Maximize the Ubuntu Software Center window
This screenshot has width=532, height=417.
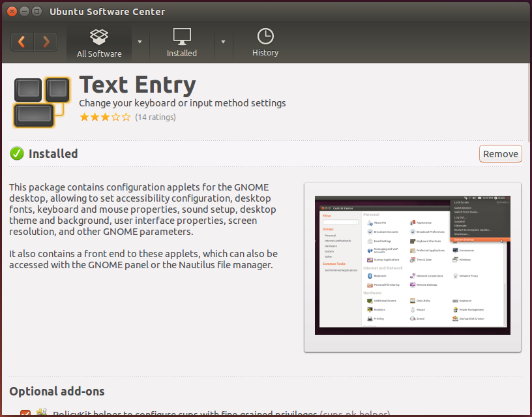(x=37, y=12)
